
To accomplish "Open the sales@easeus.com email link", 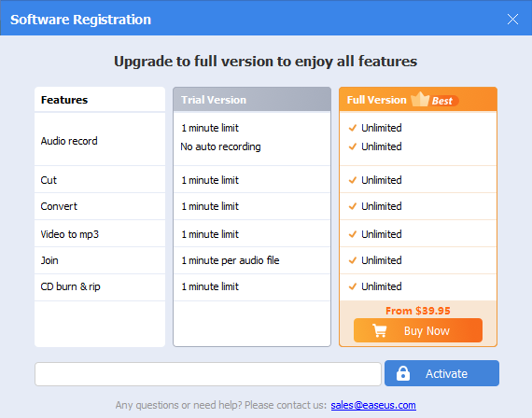I will [373, 405].
